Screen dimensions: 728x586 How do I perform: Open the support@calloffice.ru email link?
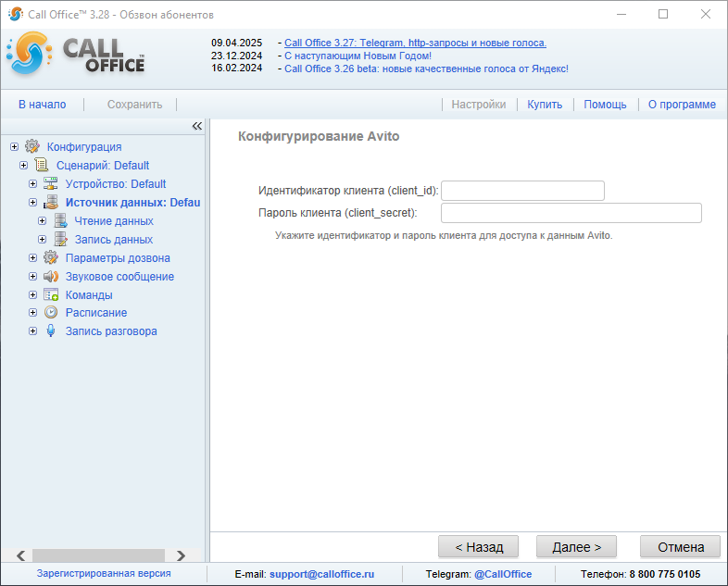pos(321,574)
